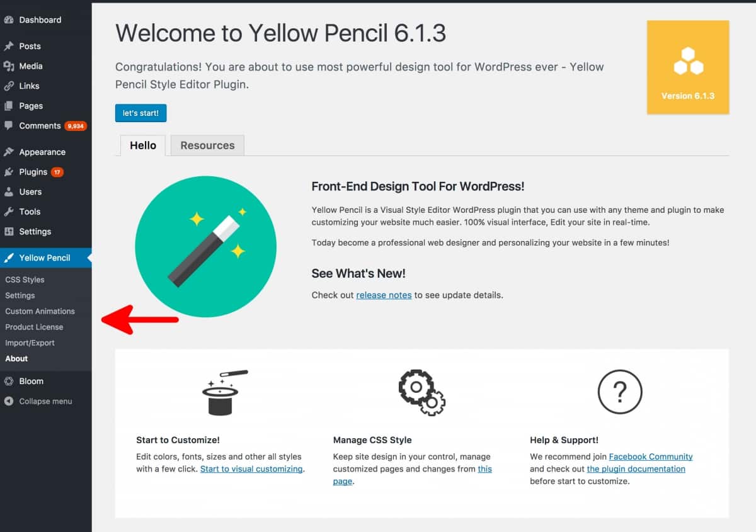
Task: Click the Posts pushpin icon
Action: click(9, 45)
